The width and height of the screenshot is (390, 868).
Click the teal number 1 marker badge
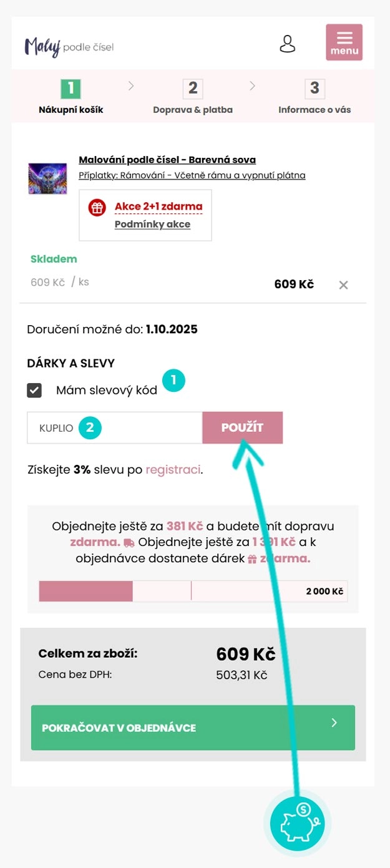tap(173, 380)
